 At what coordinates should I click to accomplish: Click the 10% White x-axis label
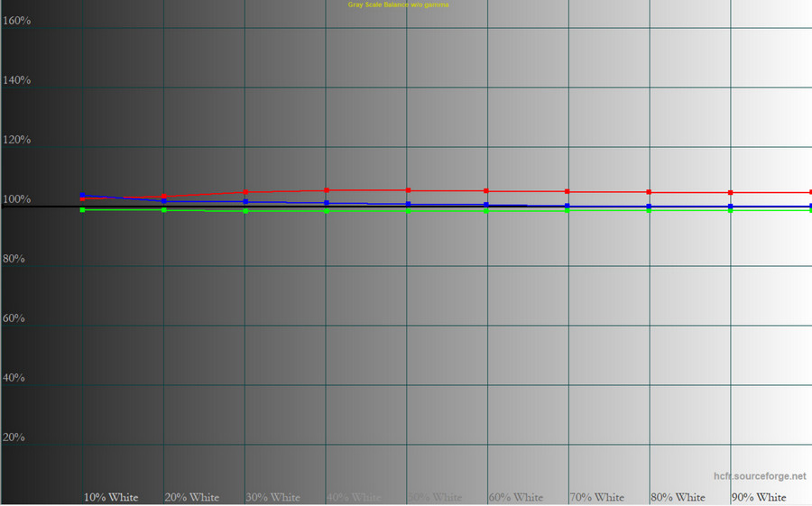(111, 497)
